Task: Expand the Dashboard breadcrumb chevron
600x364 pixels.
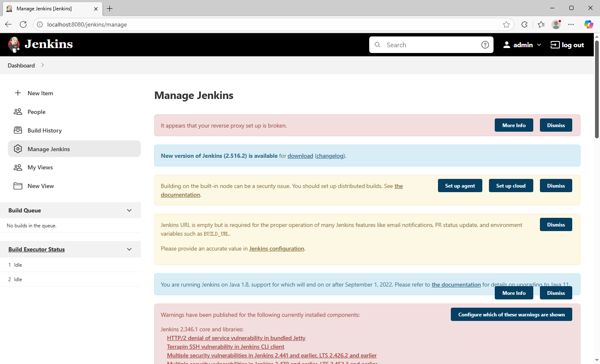Action: pos(43,65)
